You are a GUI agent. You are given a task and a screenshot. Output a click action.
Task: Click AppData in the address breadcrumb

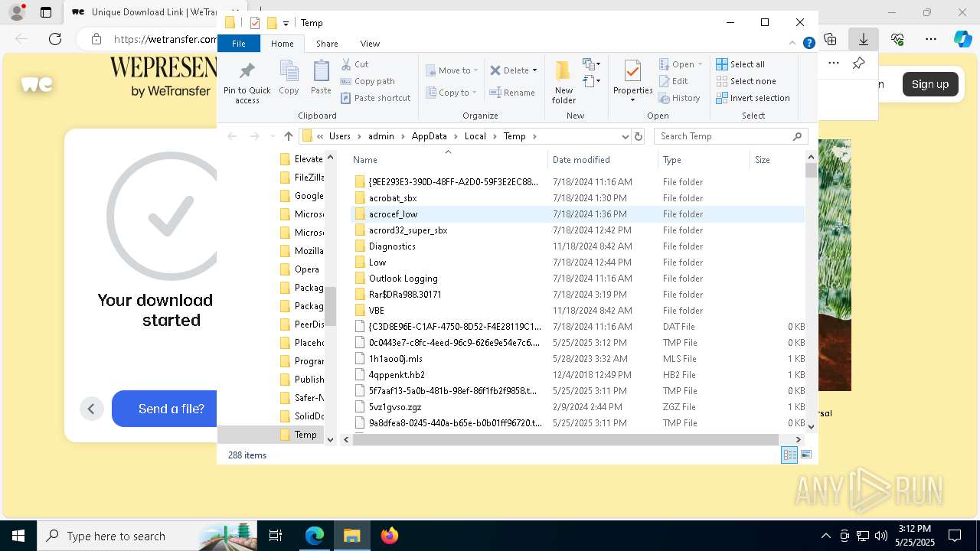click(x=429, y=136)
